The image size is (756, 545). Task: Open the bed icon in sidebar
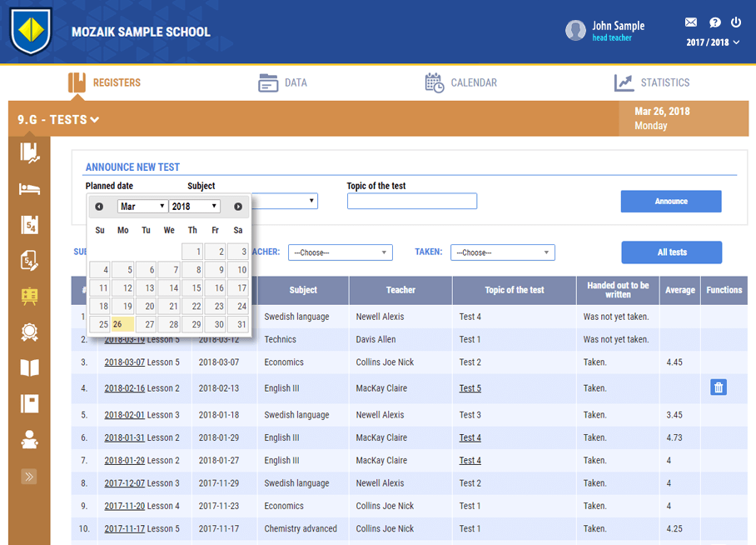click(x=29, y=189)
